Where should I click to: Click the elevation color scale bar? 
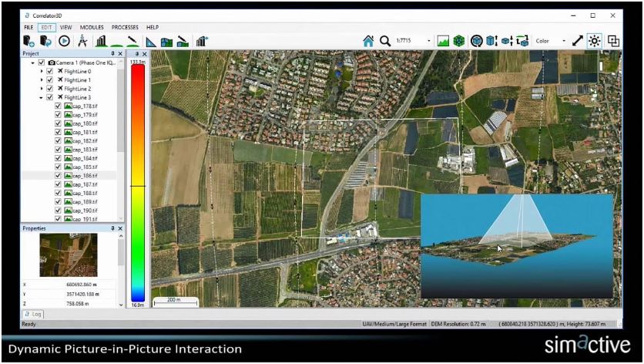click(138, 183)
